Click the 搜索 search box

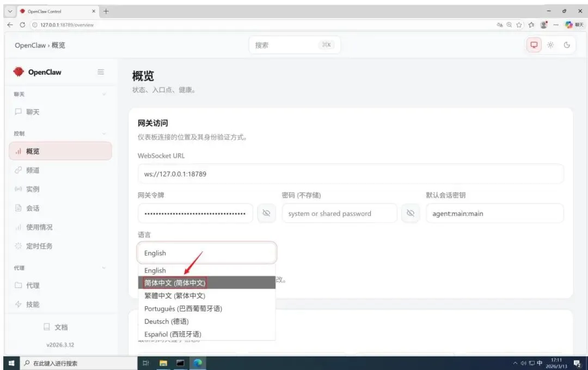pos(295,45)
